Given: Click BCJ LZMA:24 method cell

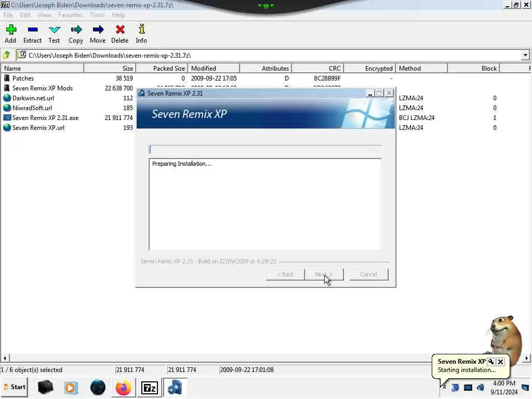Looking at the screenshot, I should coord(417,118).
